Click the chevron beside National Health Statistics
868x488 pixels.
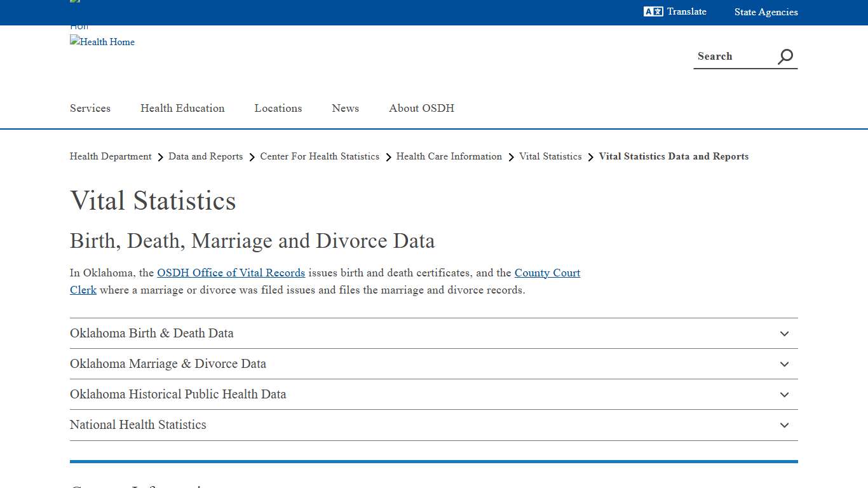click(784, 425)
